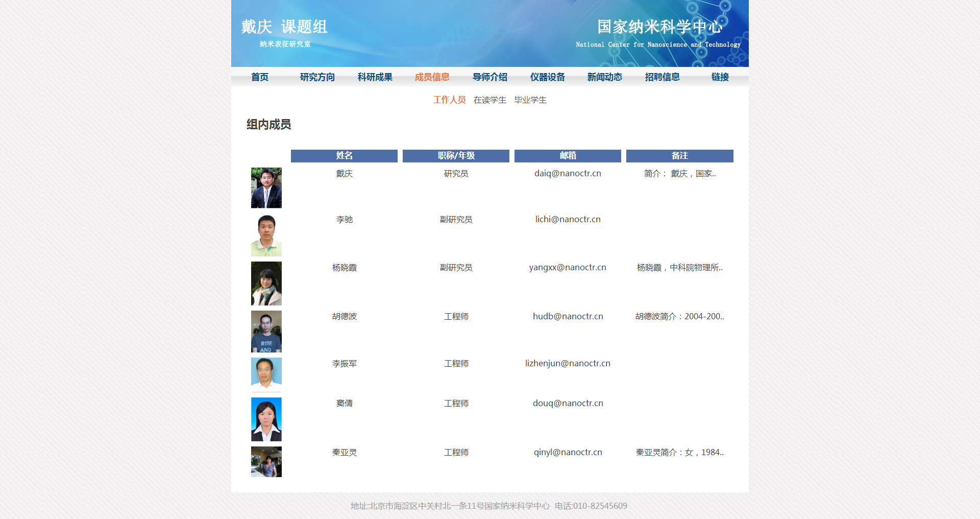
Task: Click the photo of 秦亚灵
Action: (x=266, y=462)
